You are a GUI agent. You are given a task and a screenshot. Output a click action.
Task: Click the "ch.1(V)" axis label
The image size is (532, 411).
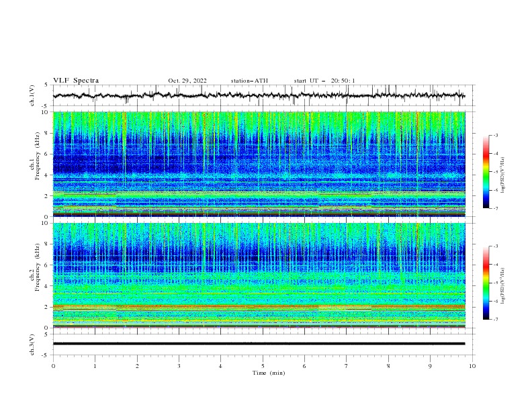[x=32, y=95]
